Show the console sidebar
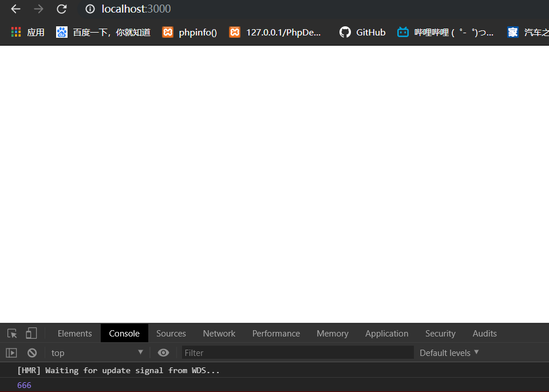Viewport: 549px width, 392px height. point(11,353)
